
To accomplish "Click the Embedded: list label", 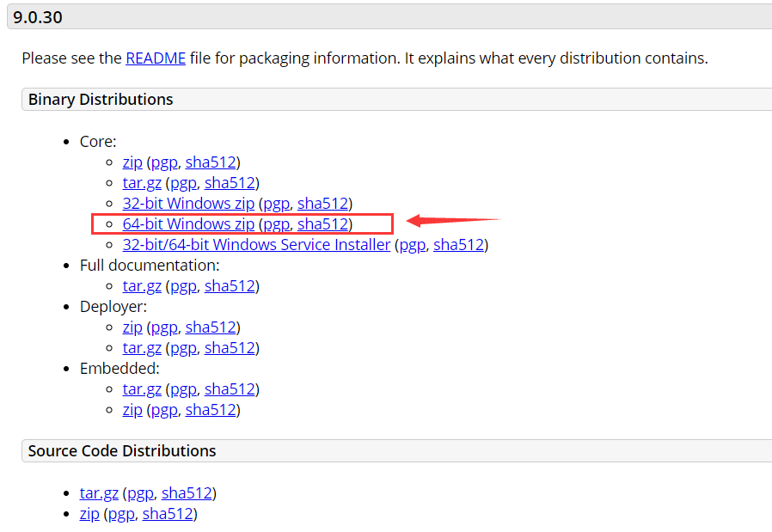I will [x=119, y=369].
